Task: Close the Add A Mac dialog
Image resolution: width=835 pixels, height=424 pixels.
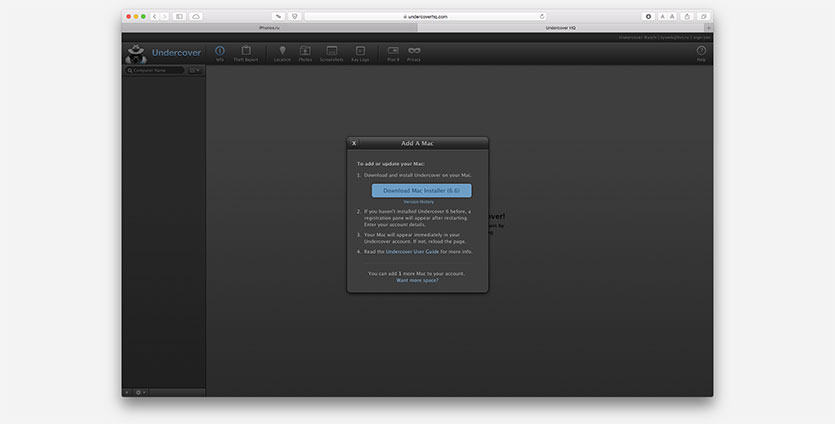Action: click(x=354, y=143)
